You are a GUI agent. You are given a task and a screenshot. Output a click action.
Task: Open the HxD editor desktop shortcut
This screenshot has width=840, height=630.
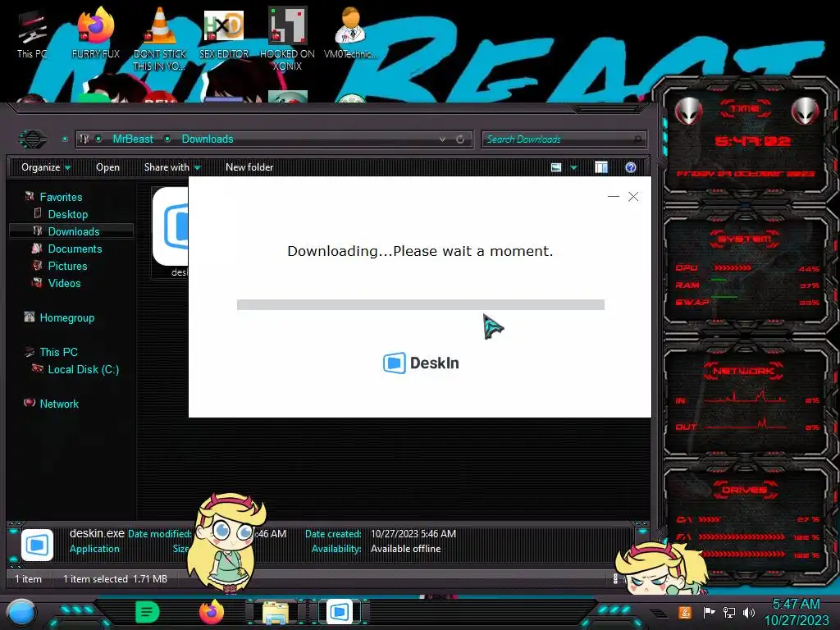224,33
